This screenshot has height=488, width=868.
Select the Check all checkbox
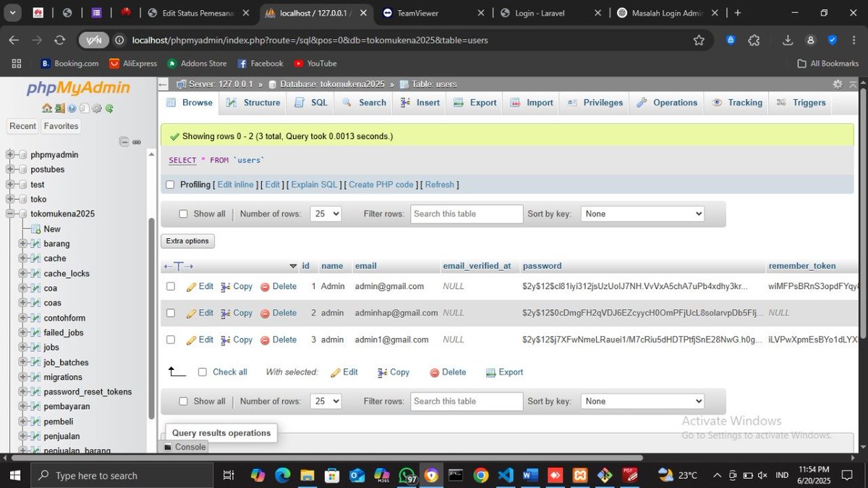point(202,371)
